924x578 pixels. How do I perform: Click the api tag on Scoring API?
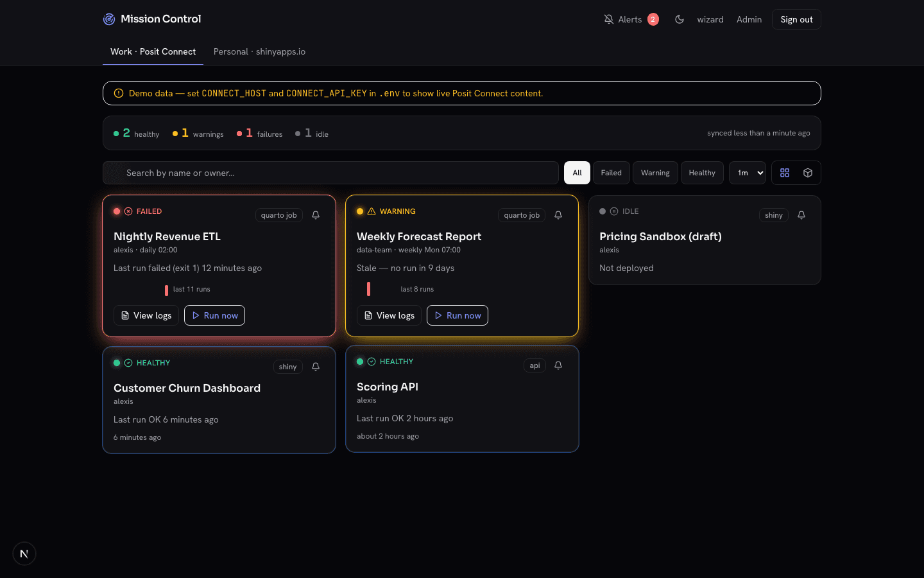tap(535, 365)
